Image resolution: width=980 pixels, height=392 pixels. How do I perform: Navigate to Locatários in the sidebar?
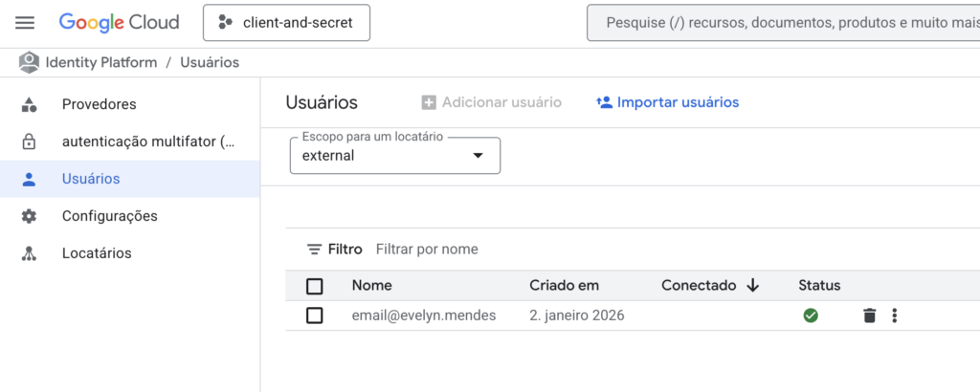97,253
